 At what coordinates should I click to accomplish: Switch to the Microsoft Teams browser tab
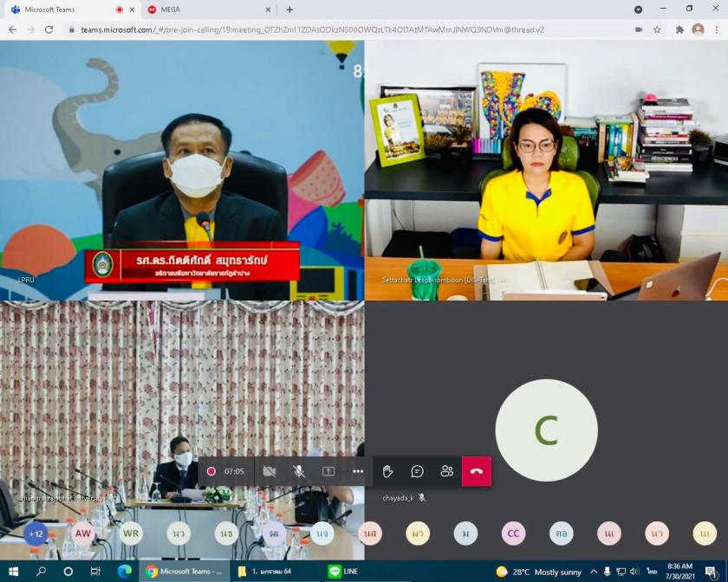point(73,10)
